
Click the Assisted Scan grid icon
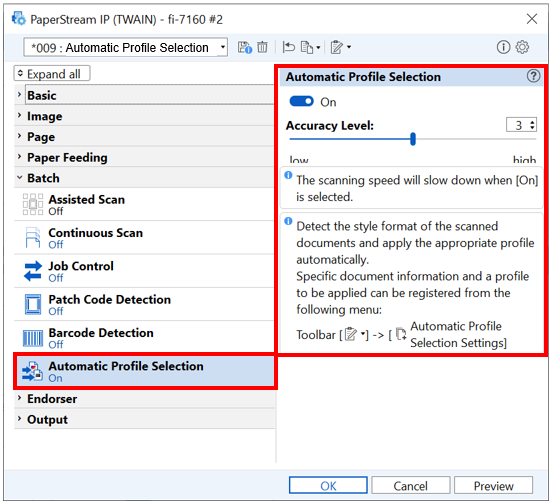pos(33,204)
